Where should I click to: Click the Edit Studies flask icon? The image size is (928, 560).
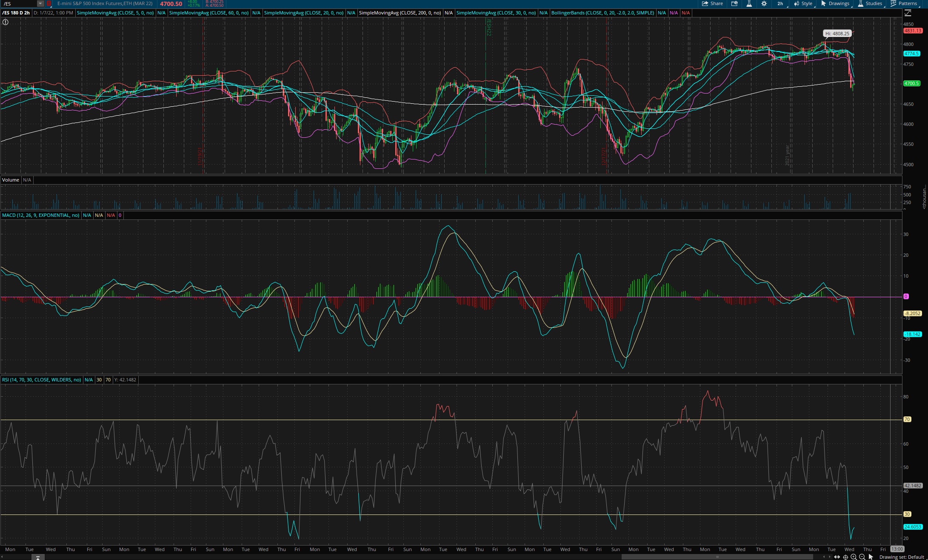(749, 3)
